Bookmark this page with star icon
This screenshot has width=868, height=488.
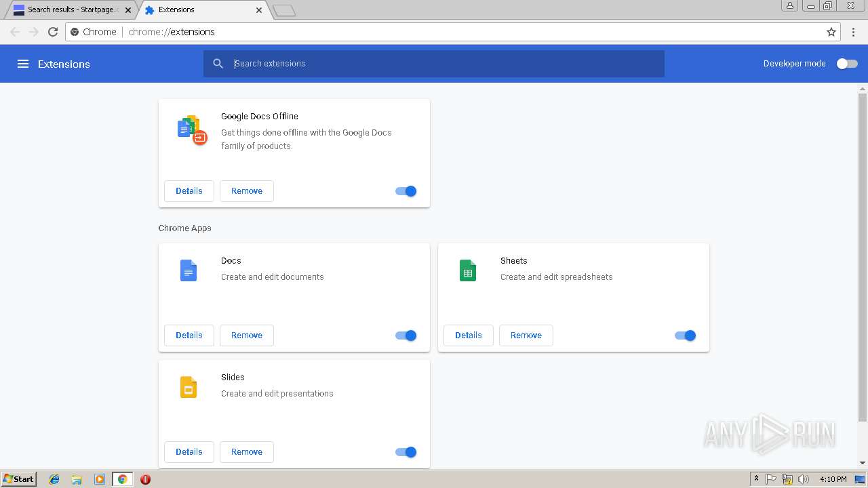pyautogui.click(x=831, y=32)
